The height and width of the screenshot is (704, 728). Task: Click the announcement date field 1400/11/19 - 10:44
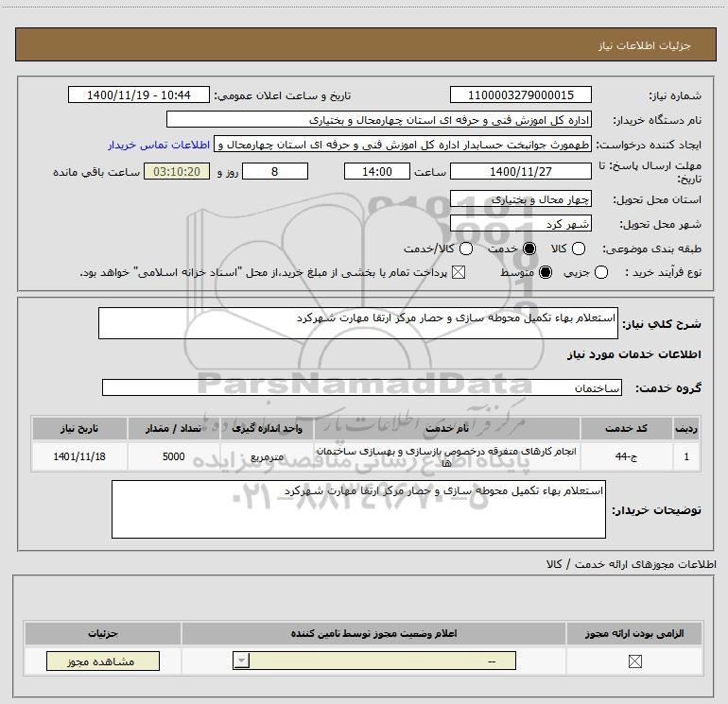[139, 94]
